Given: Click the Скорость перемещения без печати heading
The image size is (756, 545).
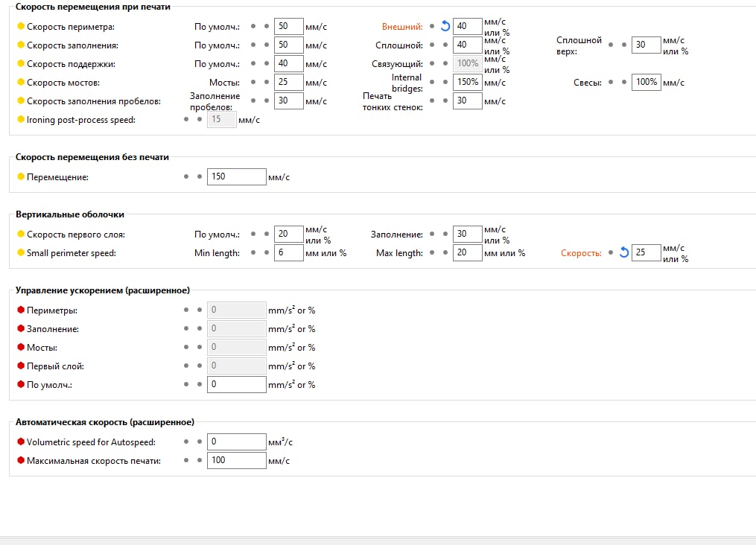Looking at the screenshot, I should 92,157.
